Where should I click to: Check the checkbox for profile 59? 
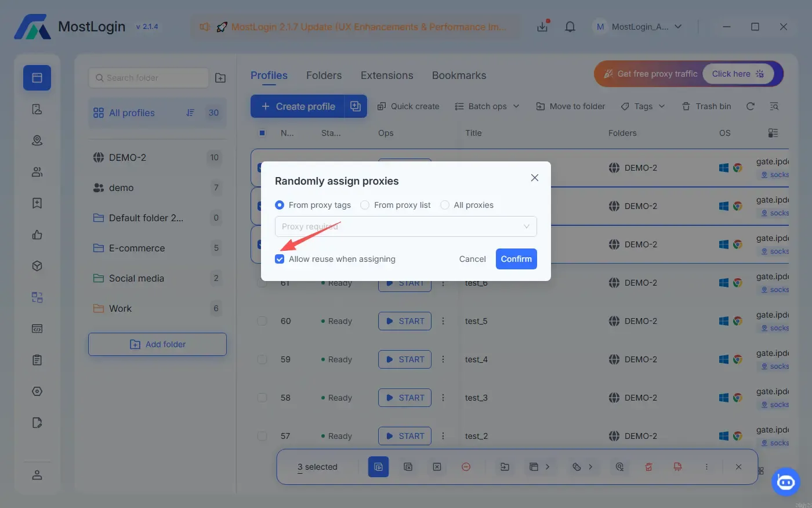tap(262, 359)
